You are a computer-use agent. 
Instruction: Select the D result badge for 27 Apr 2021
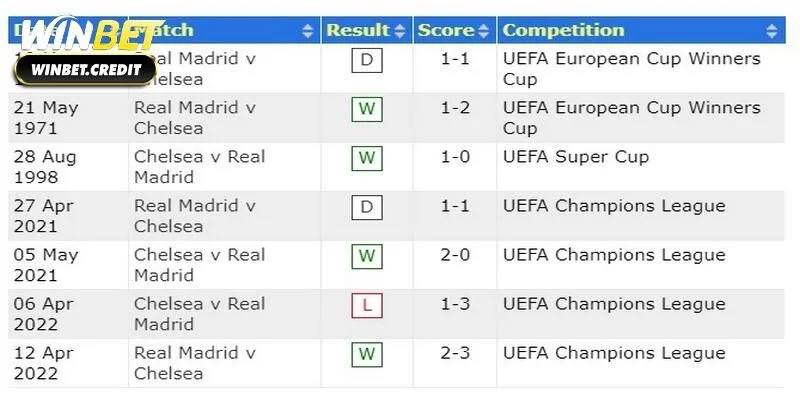367,207
